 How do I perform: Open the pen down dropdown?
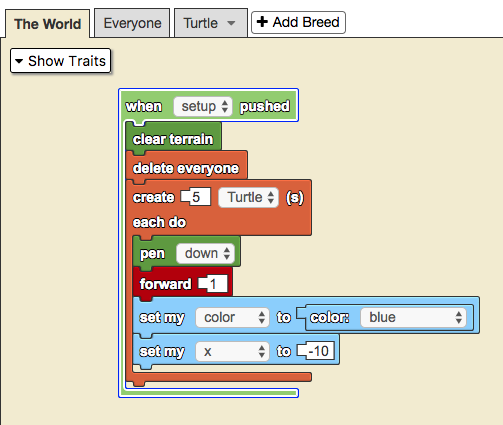click(x=205, y=253)
